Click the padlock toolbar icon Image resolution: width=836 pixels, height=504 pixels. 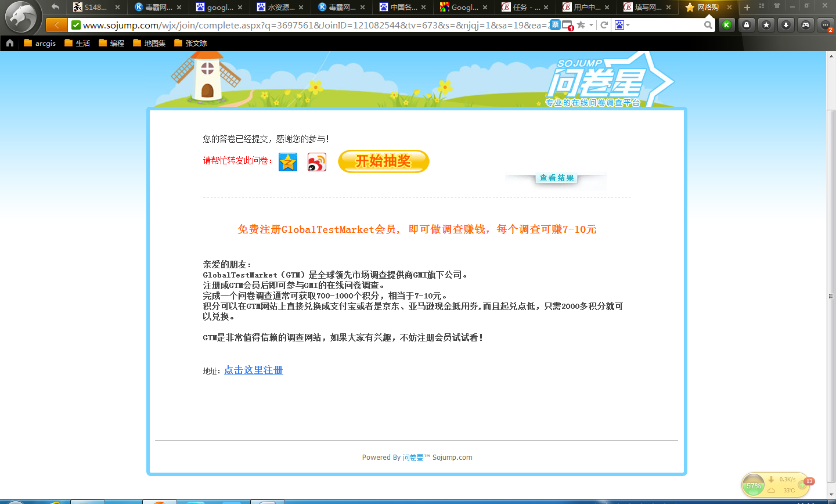pos(747,25)
